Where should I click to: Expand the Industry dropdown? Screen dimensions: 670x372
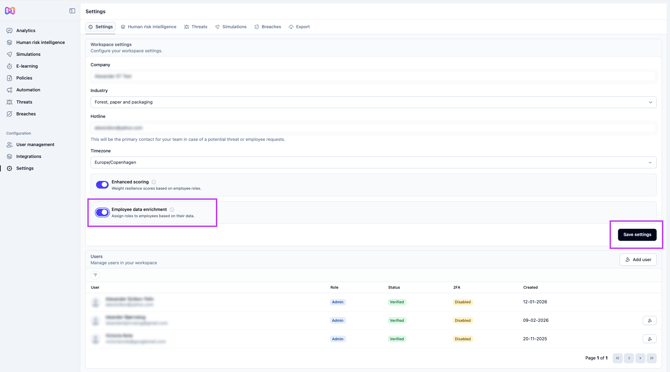click(x=373, y=102)
